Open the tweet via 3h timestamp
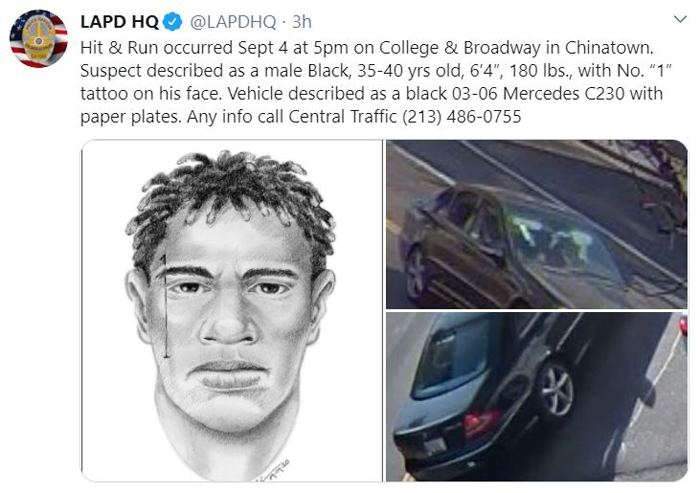 [301, 21]
